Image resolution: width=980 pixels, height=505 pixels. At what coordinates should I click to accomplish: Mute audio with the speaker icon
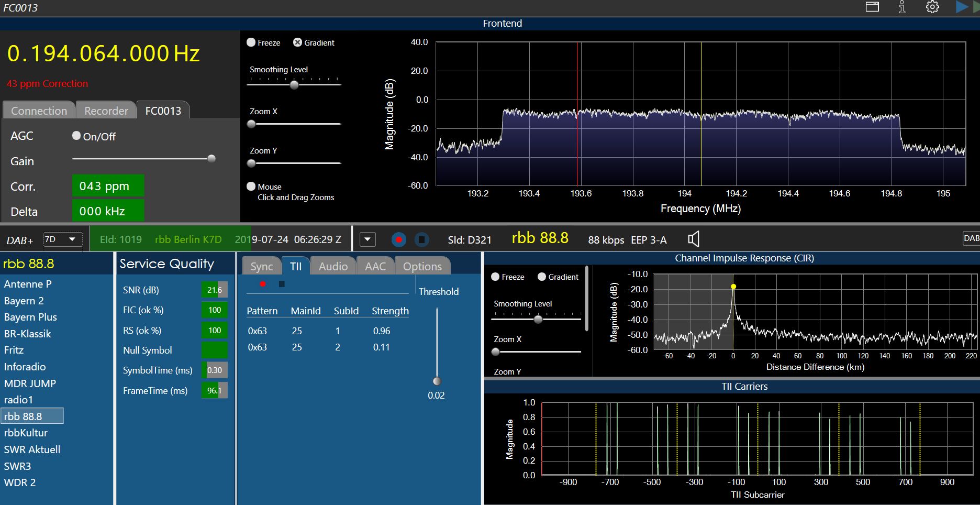click(x=693, y=239)
